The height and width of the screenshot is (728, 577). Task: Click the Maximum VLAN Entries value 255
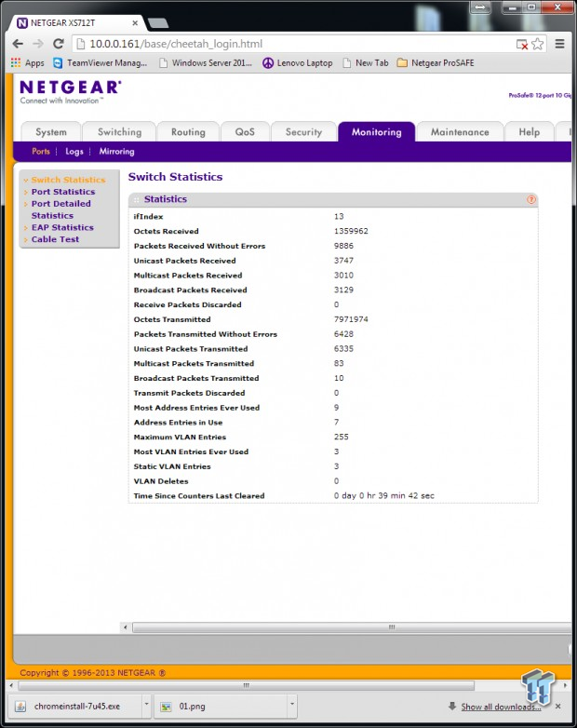pos(342,437)
